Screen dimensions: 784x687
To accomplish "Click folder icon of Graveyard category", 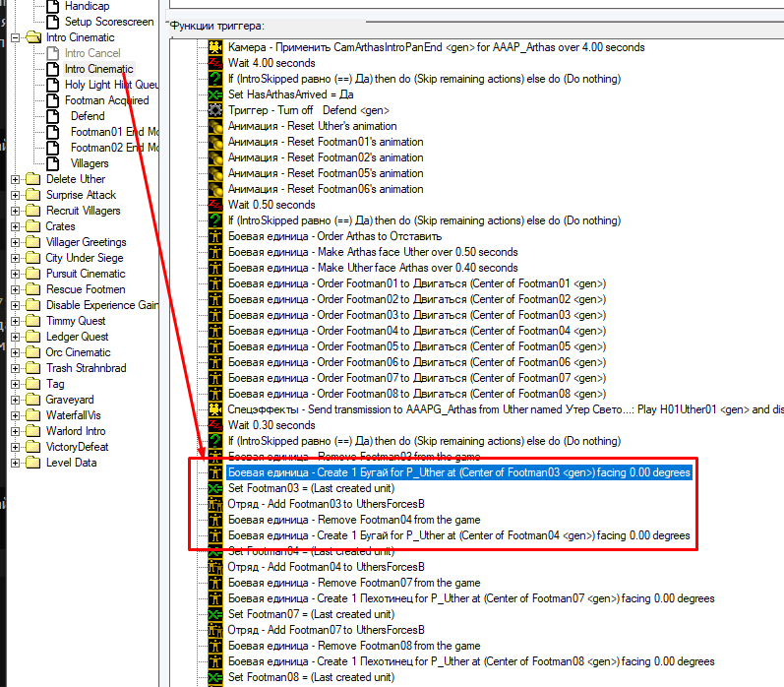I will pos(33,400).
